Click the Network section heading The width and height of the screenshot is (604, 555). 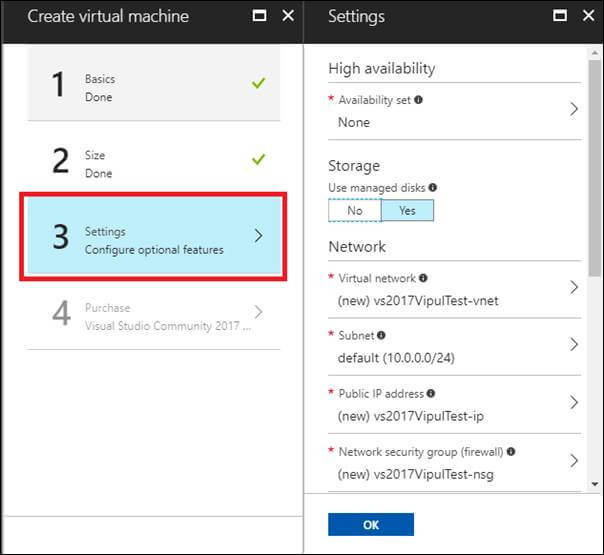(357, 247)
